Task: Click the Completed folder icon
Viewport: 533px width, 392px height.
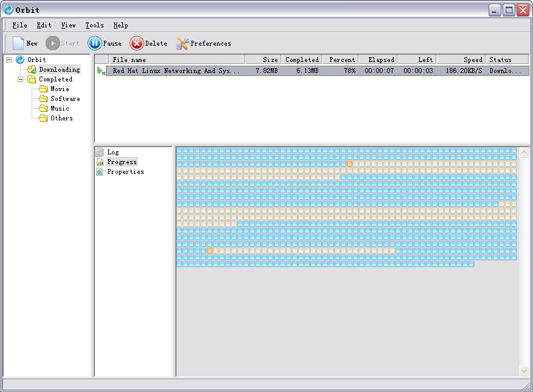Action: coord(32,80)
